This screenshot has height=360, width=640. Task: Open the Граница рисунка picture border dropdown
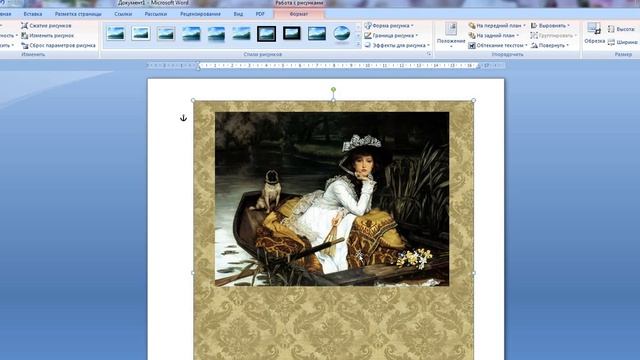tap(391, 36)
